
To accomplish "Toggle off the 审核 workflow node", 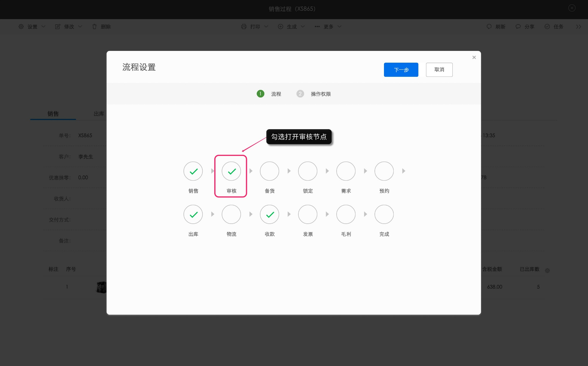I will pyautogui.click(x=231, y=171).
